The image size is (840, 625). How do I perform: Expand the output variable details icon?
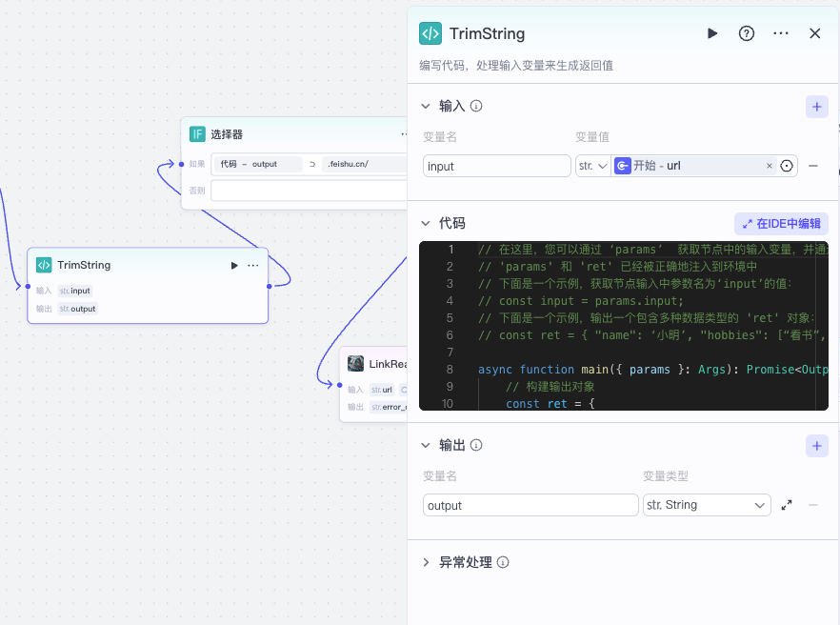(787, 505)
